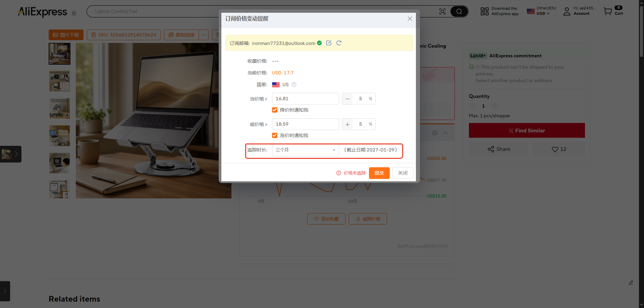Image resolution: width=644 pixels, height=308 pixels.
Task: Uncheck the 涨价时通知我 checkbox
Action: [275, 135]
